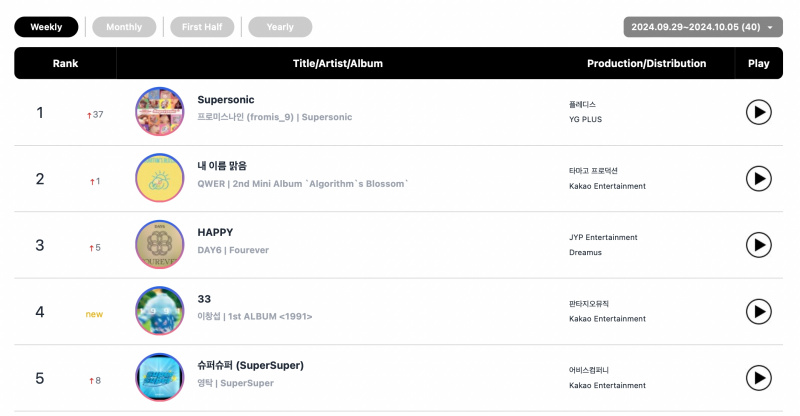
Task: Open the DAY6 | Fourever artist link
Action: (233, 250)
